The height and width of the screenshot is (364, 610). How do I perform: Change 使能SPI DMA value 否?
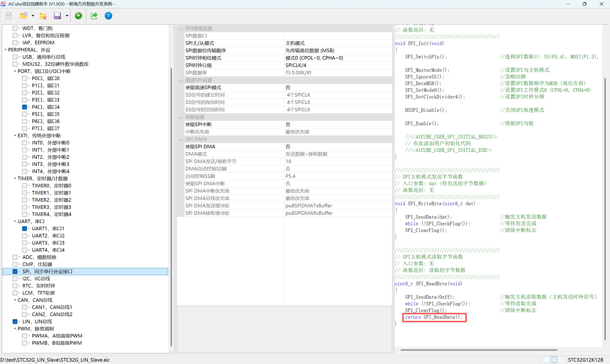[338, 146]
